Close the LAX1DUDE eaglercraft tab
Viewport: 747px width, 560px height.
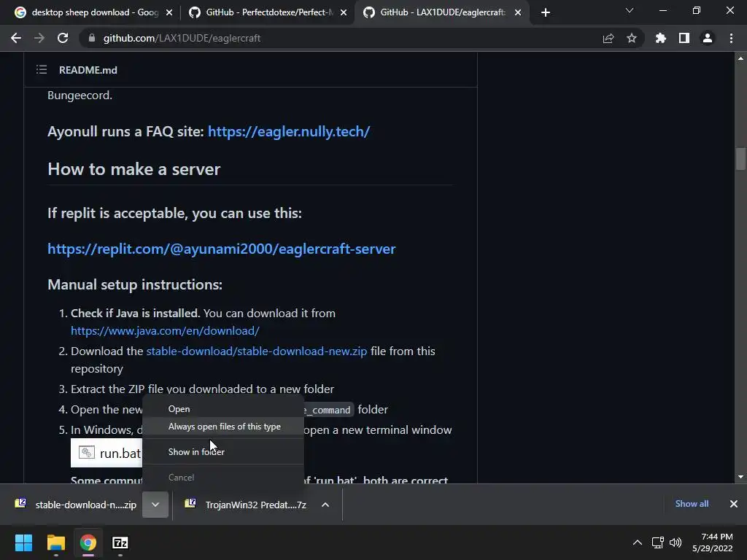[x=518, y=13]
